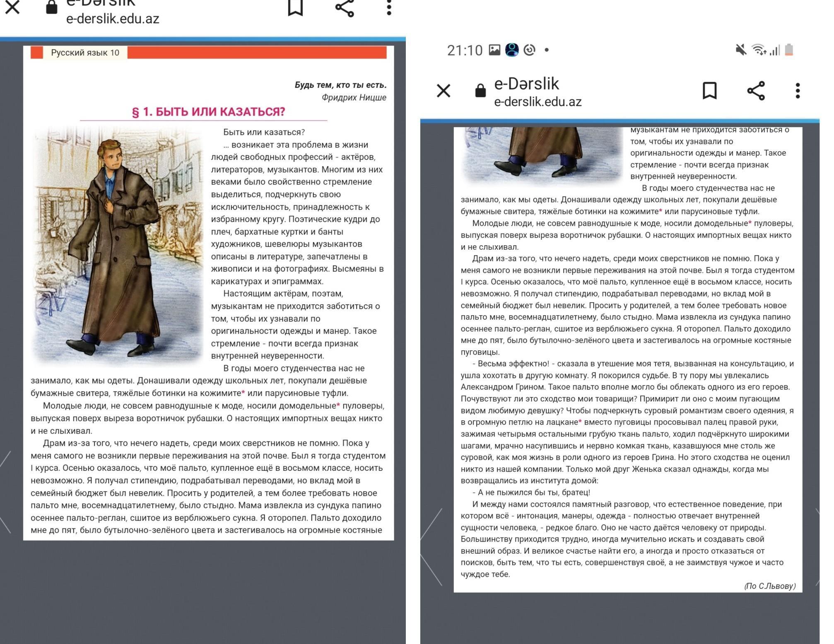Viewport: 834px width, 644px height.
Task: Bookmark the page in the right screenshot
Action: coord(710,90)
